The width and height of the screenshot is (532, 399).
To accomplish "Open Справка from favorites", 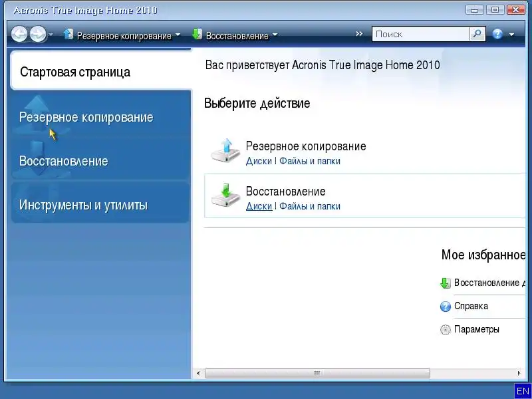I will [471, 306].
